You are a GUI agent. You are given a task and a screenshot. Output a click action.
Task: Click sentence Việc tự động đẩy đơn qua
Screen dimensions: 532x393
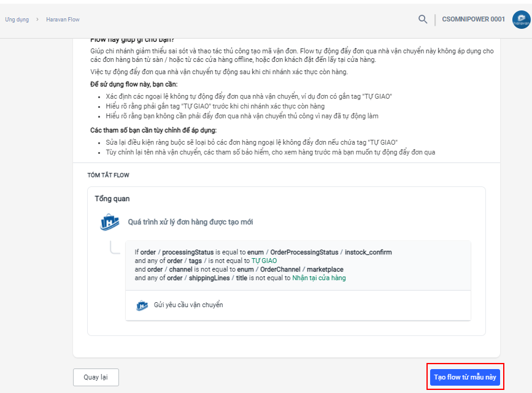tap(219, 72)
